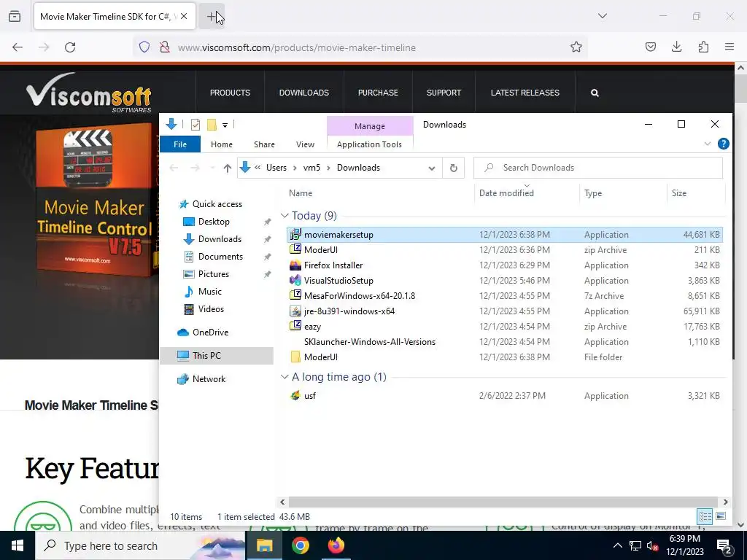Open the PURCHASE link on Viscomsoft site

pos(378,93)
